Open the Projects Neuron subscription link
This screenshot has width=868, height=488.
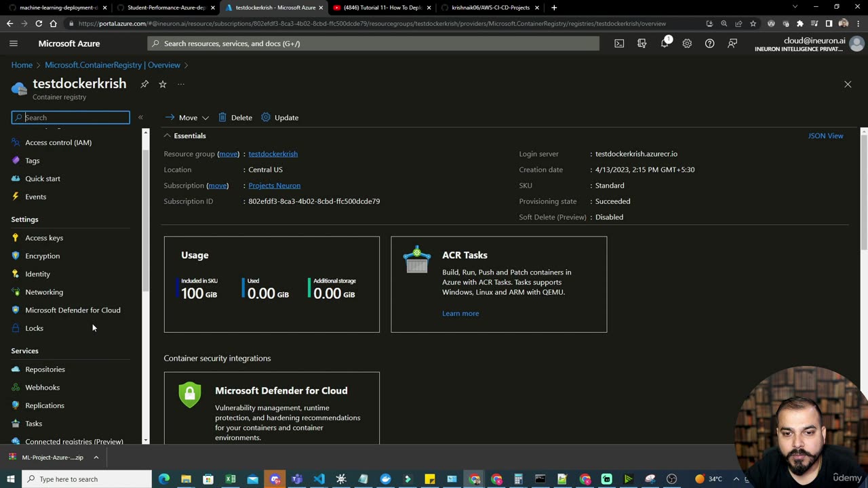tap(274, 186)
